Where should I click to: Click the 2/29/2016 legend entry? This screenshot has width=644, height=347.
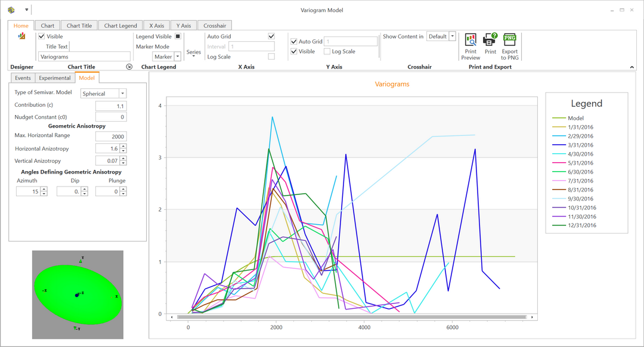[572, 136]
